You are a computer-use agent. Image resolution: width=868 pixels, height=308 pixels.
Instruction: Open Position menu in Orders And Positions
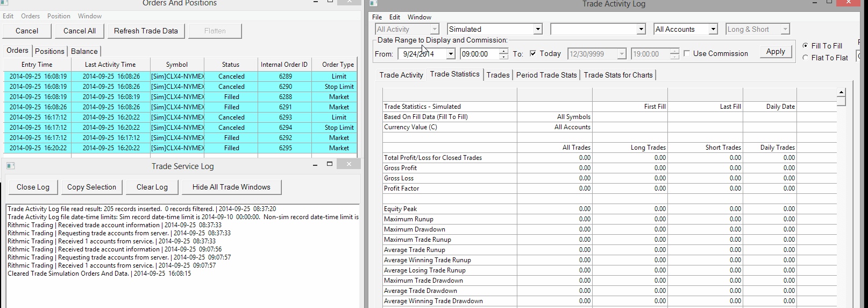click(x=59, y=16)
